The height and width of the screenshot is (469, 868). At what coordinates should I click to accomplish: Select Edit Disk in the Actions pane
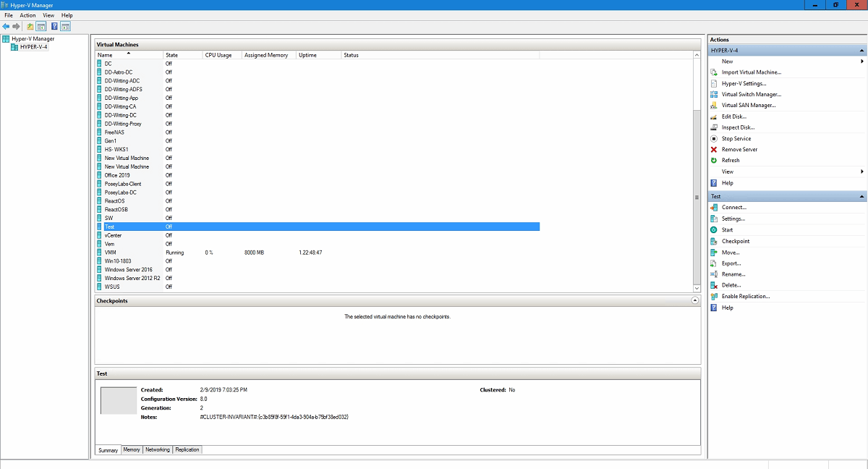coord(732,117)
